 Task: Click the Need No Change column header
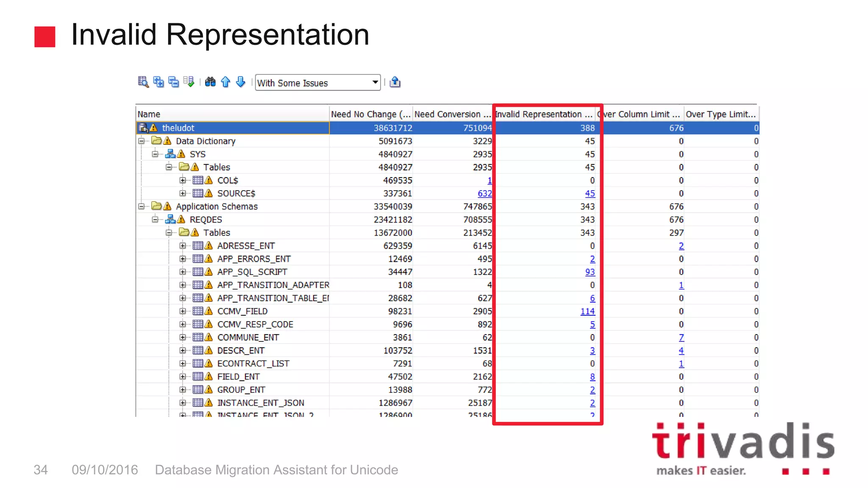pyautogui.click(x=371, y=114)
